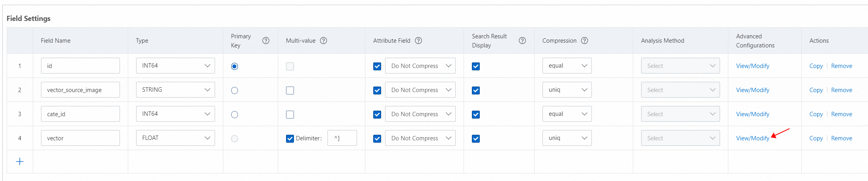Select cate_id as primary key
Image resolution: width=868 pixels, height=181 pixels.
235,115
